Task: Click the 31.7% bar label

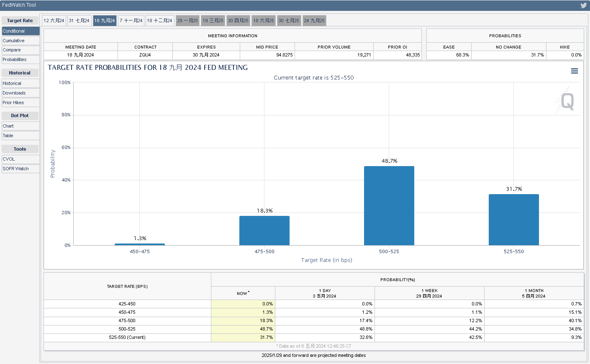Action: [x=514, y=189]
